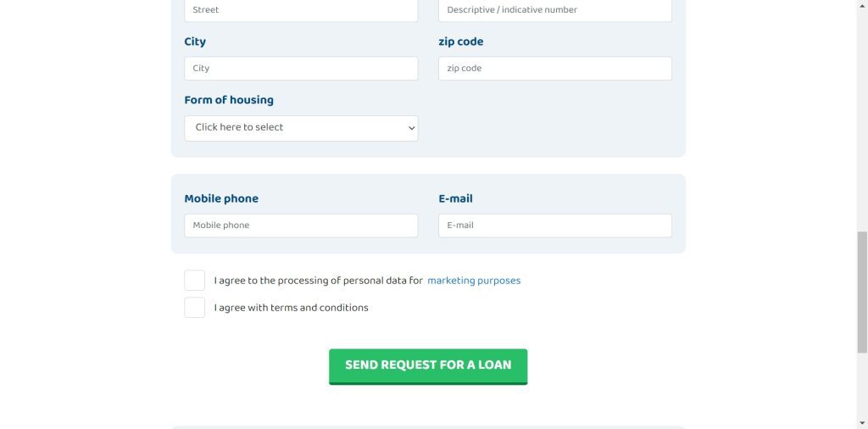Select the zip code input field

554,69
